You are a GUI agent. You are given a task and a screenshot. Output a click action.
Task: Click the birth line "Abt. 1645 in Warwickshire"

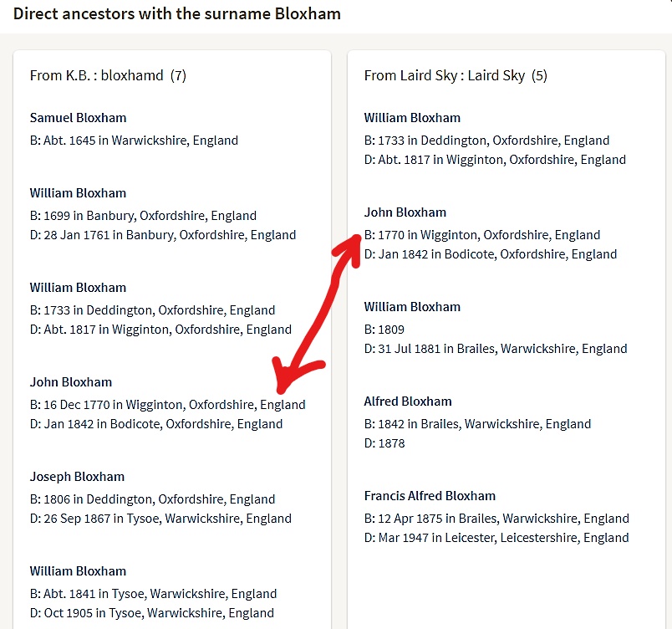click(x=134, y=141)
